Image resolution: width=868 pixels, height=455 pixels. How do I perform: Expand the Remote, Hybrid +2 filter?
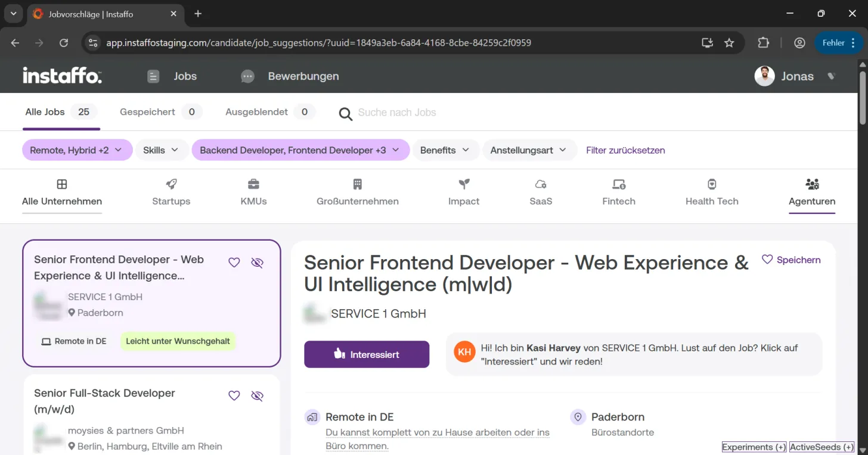76,150
